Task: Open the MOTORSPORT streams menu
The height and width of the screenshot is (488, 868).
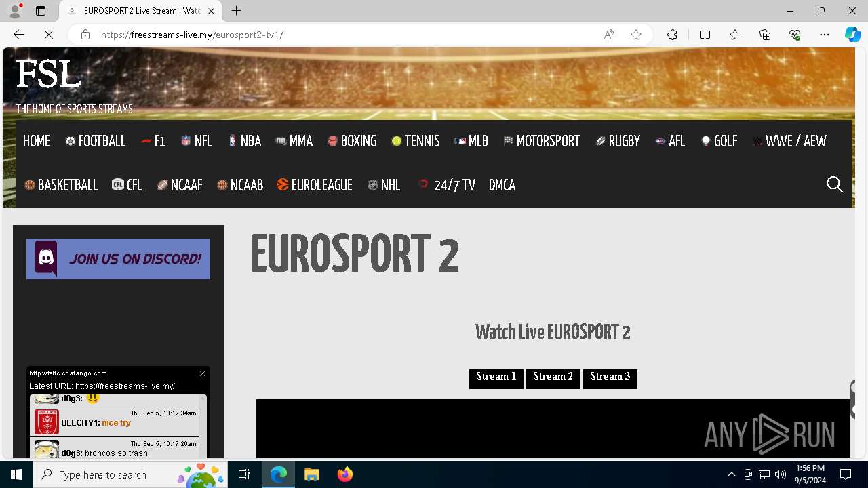Action: (542, 141)
